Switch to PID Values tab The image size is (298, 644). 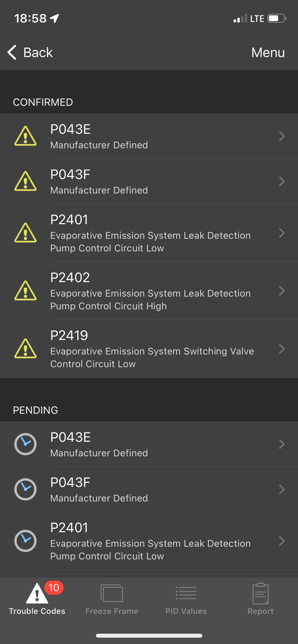186,599
